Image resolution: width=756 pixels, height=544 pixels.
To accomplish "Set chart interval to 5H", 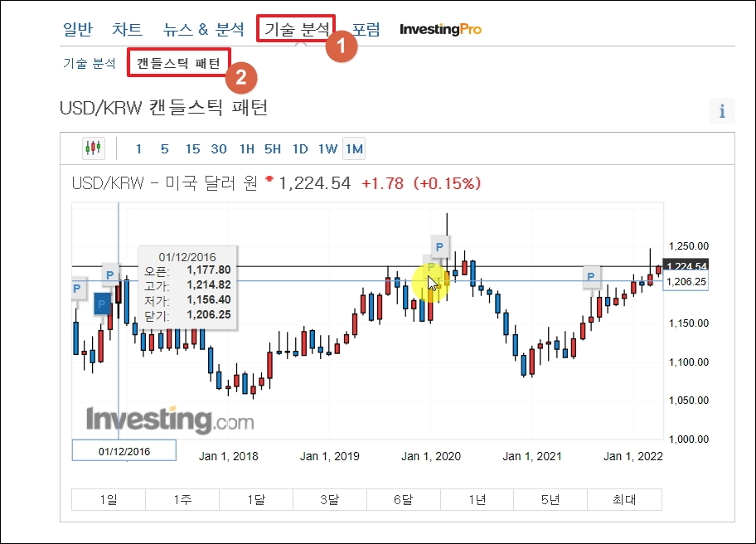I will tap(273, 149).
